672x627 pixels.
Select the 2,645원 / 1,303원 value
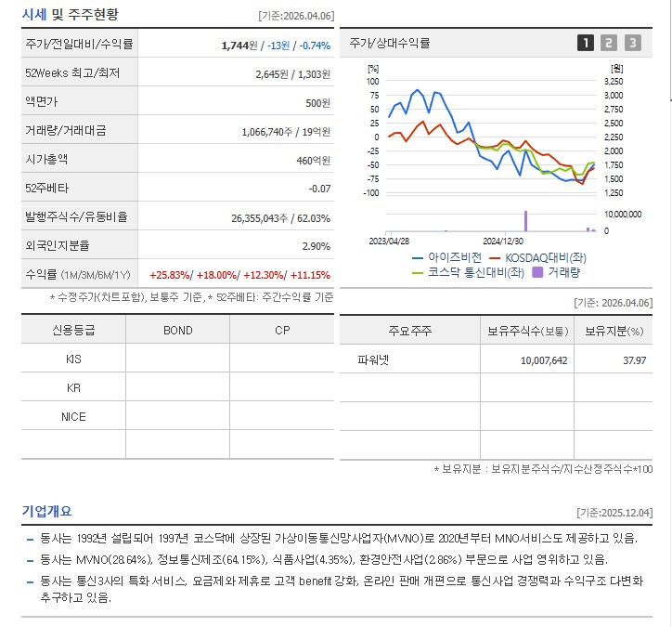point(292,74)
